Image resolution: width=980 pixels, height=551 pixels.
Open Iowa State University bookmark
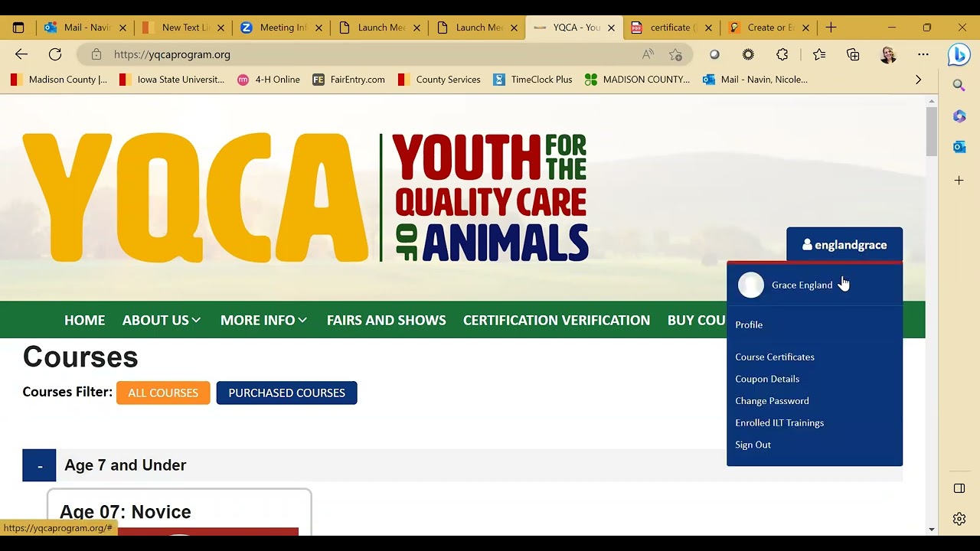tap(172, 80)
